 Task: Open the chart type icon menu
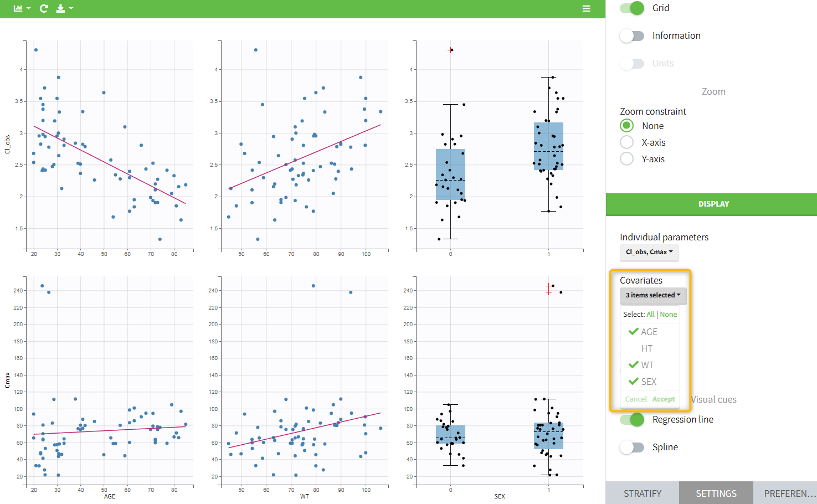coord(22,8)
